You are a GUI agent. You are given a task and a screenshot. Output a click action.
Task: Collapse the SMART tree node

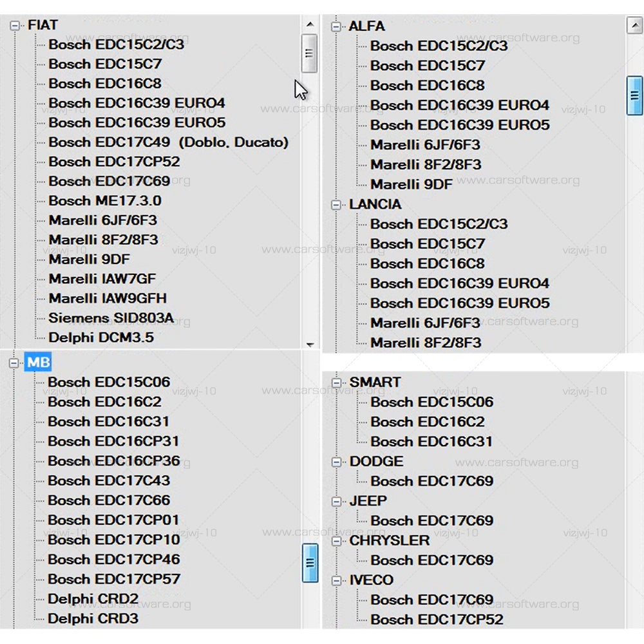336,383
